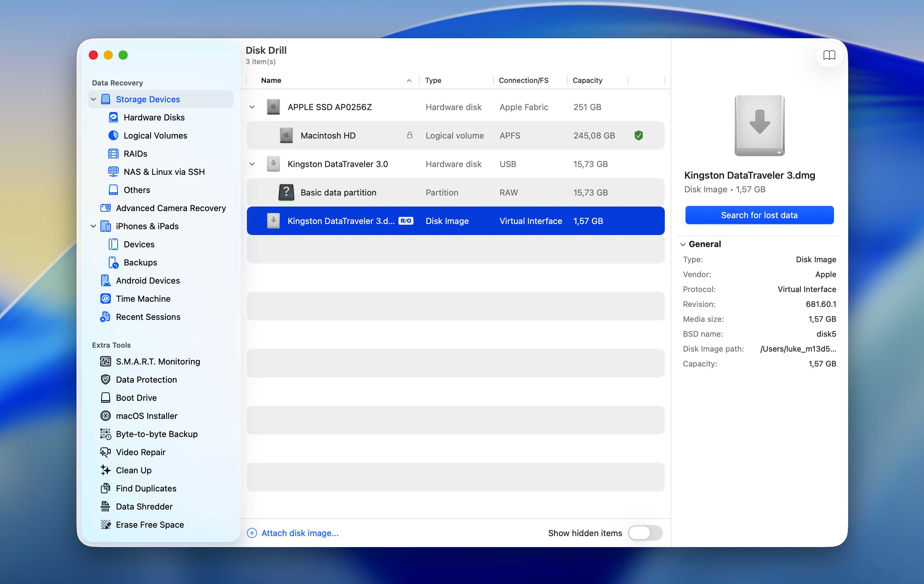
Task: Click the Byte-to-byte Backup icon
Action: click(106, 434)
